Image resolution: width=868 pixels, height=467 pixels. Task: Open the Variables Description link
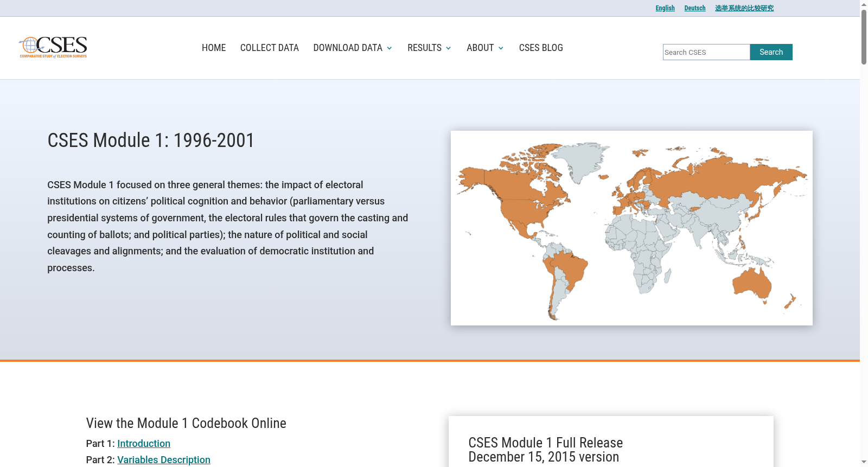point(164,460)
